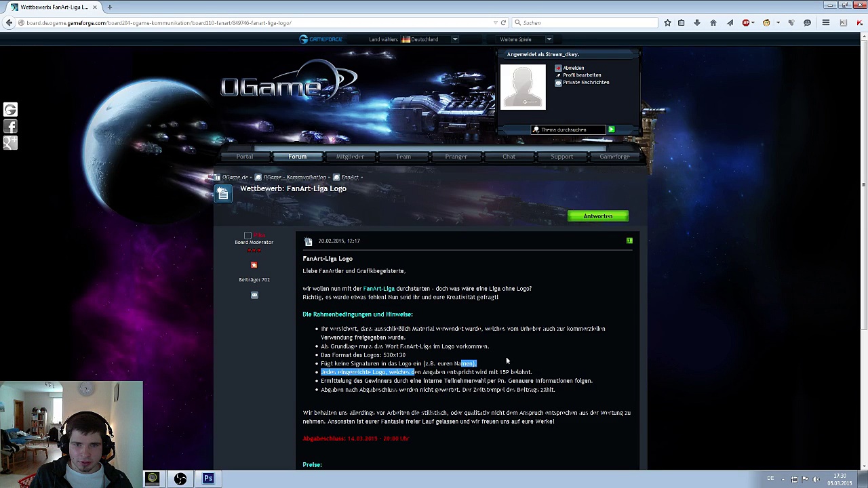Screen dimensions: 868x488
Task: Open the Firefox hamburger menu
Action: (x=825, y=23)
